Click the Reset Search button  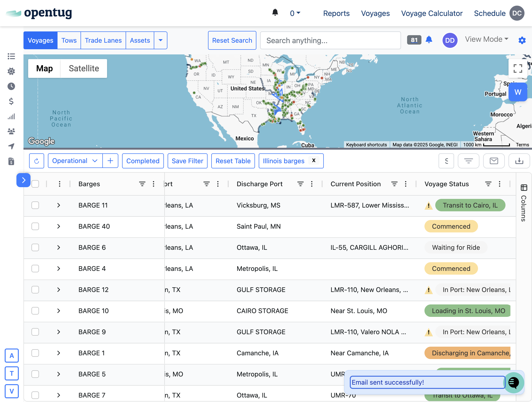click(232, 40)
